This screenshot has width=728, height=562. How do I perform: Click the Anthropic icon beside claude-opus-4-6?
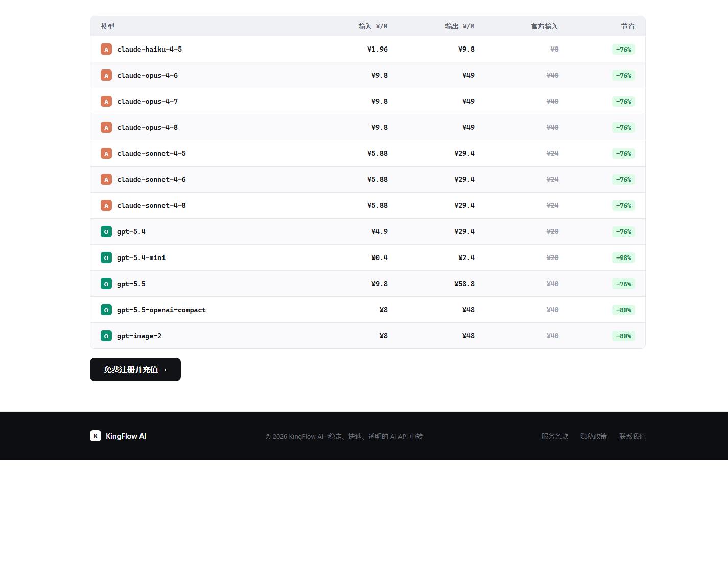point(106,75)
